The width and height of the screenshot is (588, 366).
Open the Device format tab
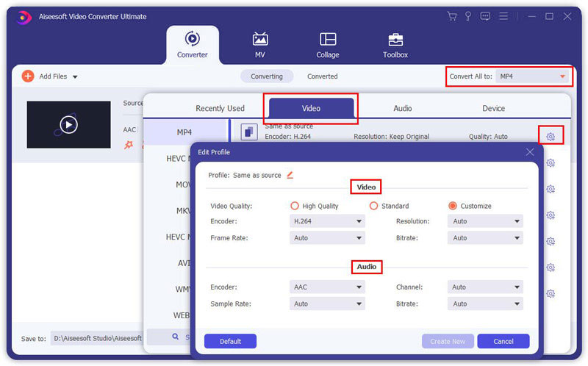click(493, 108)
